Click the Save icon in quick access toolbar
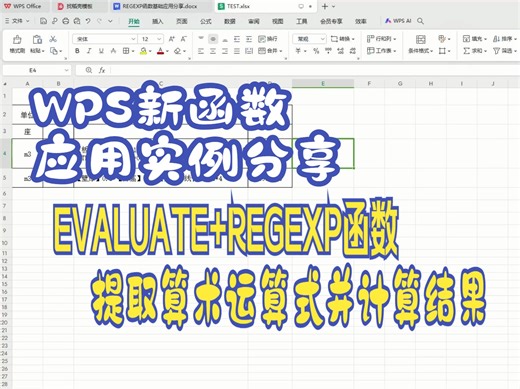520x389 pixels. click(x=43, y=21)
